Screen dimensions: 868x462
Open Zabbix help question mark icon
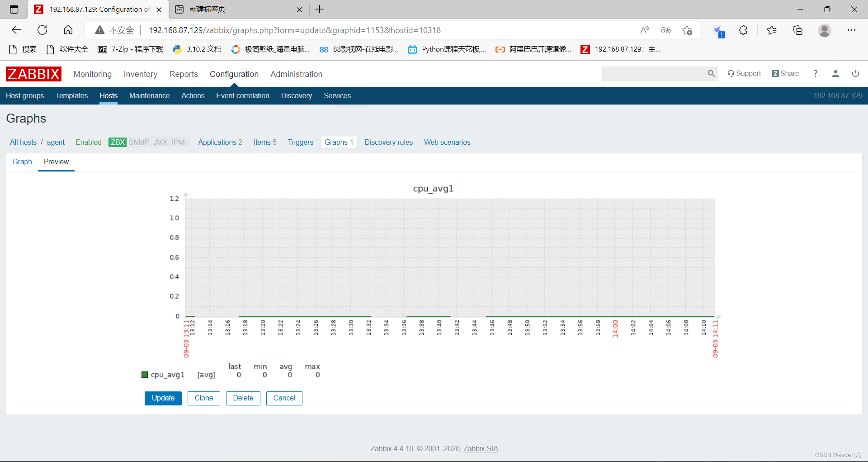click(816, 74)
